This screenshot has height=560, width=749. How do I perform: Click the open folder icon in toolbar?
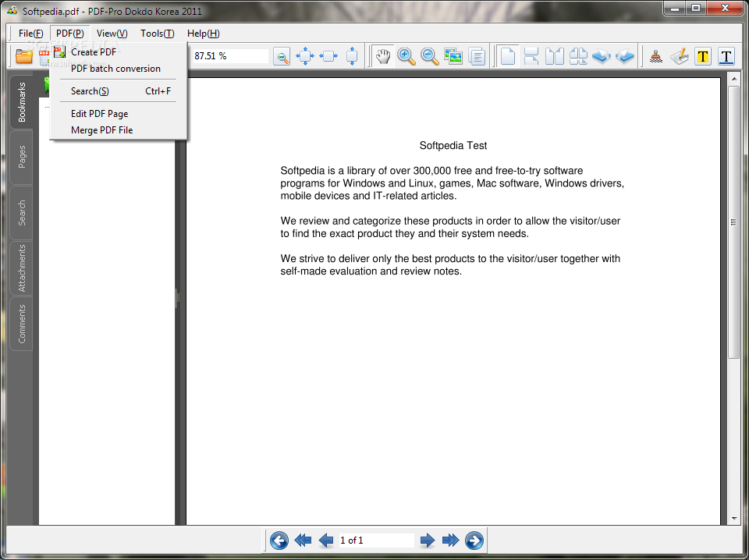(x=24, y=56)
